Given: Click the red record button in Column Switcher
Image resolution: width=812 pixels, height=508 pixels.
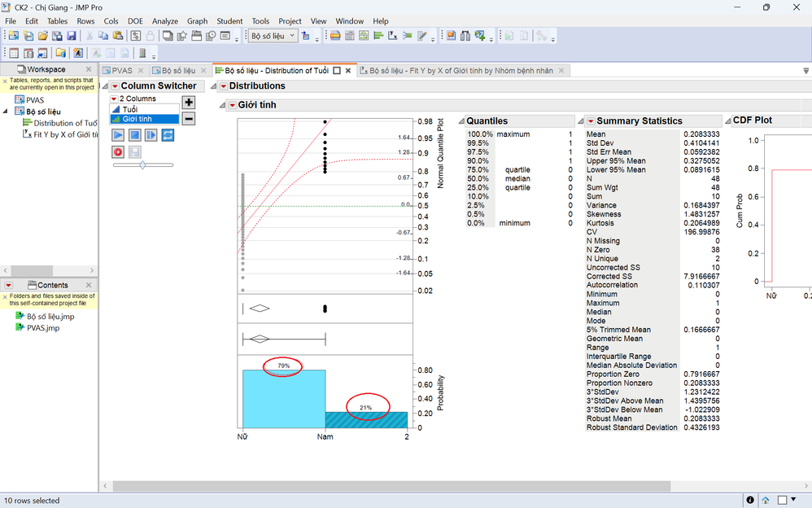Looking at the screenshot, I should pos(118,151).
